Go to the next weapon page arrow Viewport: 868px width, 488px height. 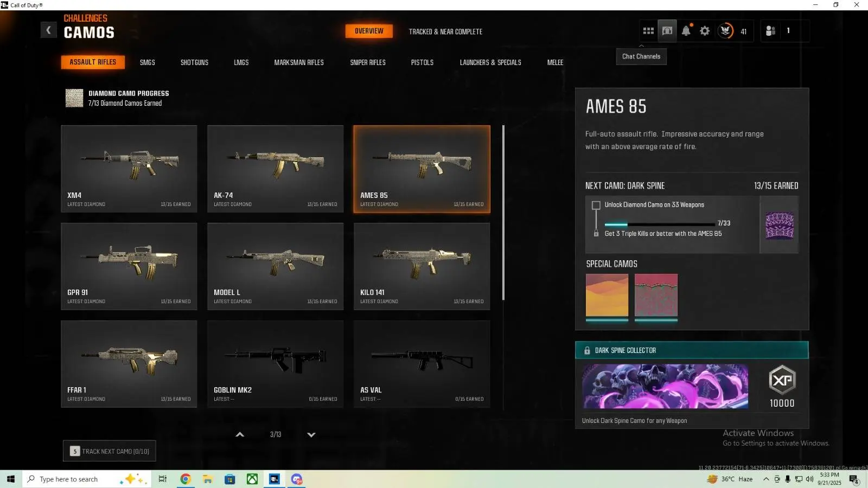pyautogui.click(x=311, y=435)
